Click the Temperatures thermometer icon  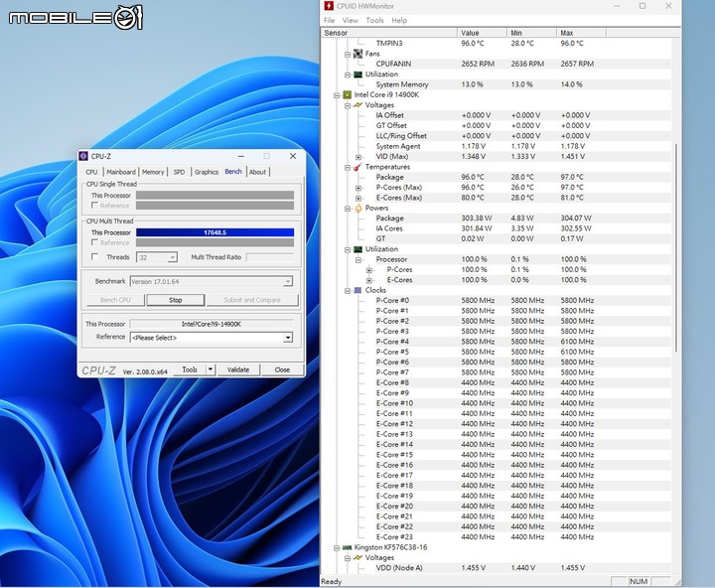(357, 167)
